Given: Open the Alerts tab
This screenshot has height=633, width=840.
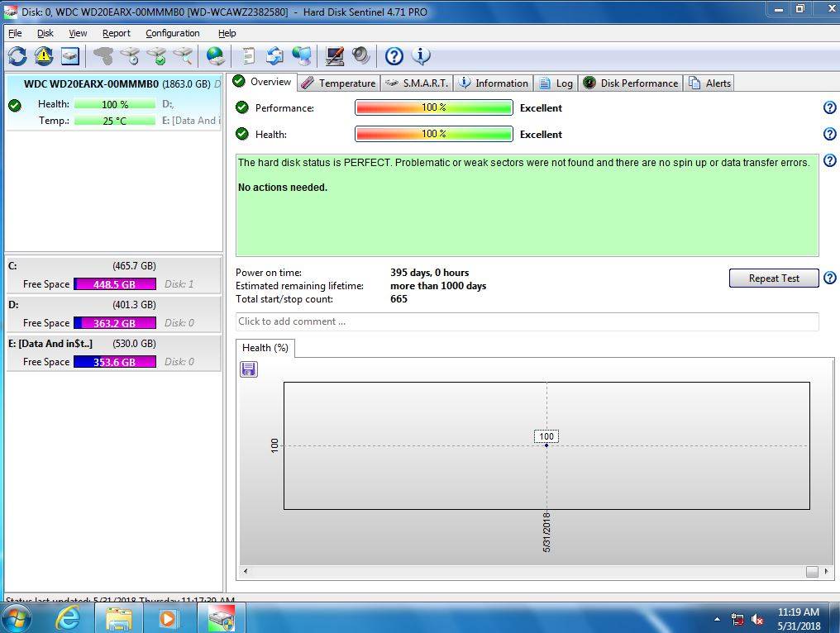Looking at the screenshot, I should tap(710, 83).
